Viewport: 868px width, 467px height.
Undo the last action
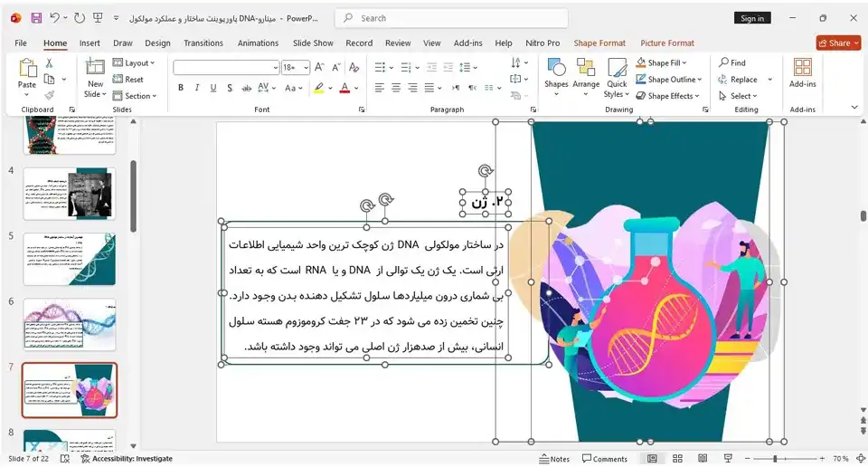point(54,18)
